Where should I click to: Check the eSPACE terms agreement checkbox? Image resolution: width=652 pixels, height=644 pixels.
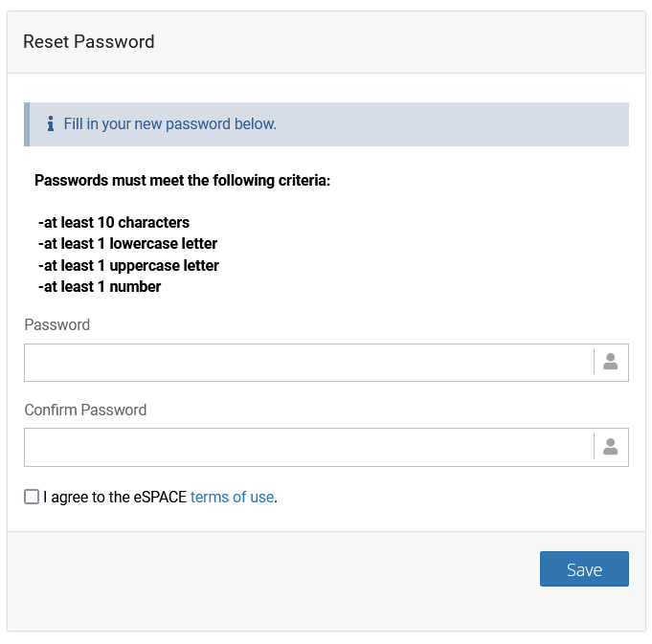click(32, 497)
